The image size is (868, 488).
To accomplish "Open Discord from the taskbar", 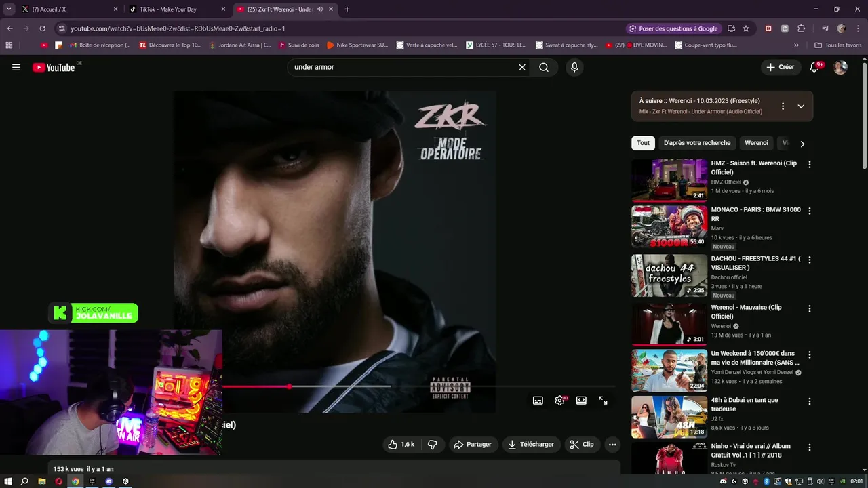I will [x=109, y=481].
